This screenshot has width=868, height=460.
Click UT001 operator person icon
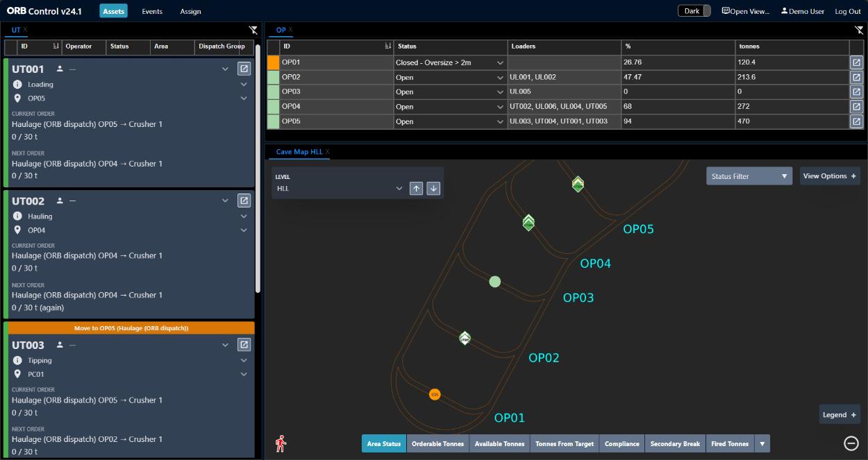[x=60, y=69]
